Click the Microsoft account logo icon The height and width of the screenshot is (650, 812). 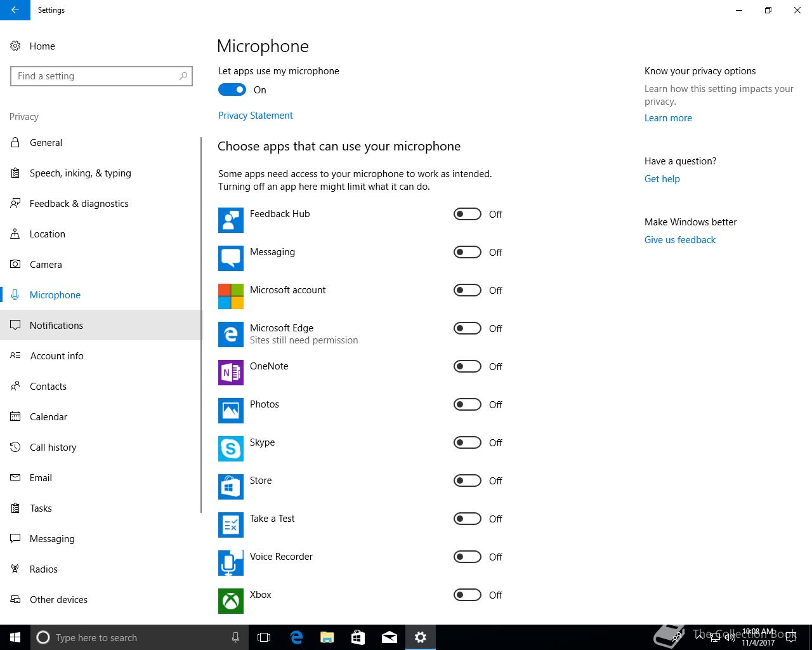pos(231,296)
